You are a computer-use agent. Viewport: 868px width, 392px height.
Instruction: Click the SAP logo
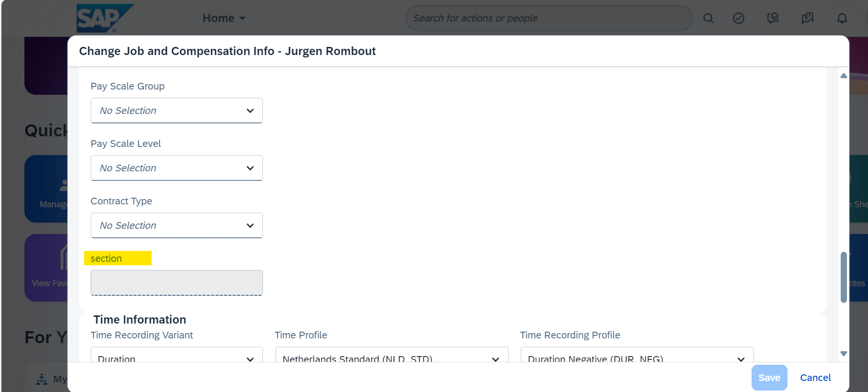tap(105, 18)
